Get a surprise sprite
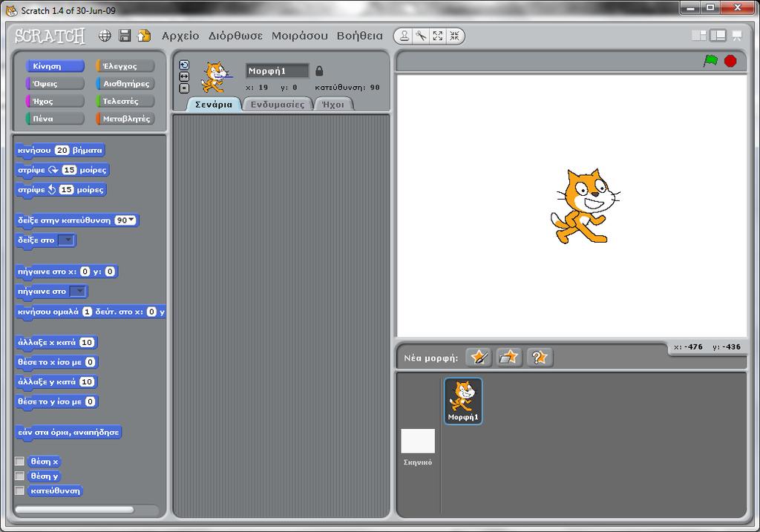The width and height of the screenshot is (760, 532). (540, 358)
